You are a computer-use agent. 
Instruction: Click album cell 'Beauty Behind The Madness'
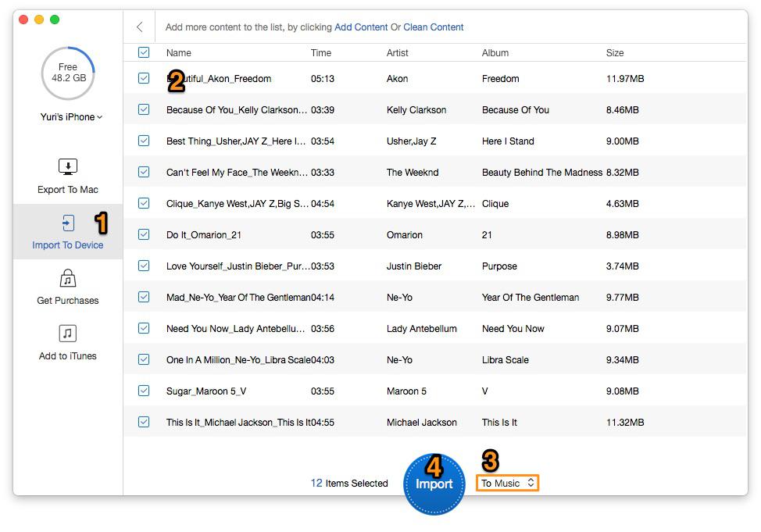click(542, 173)
